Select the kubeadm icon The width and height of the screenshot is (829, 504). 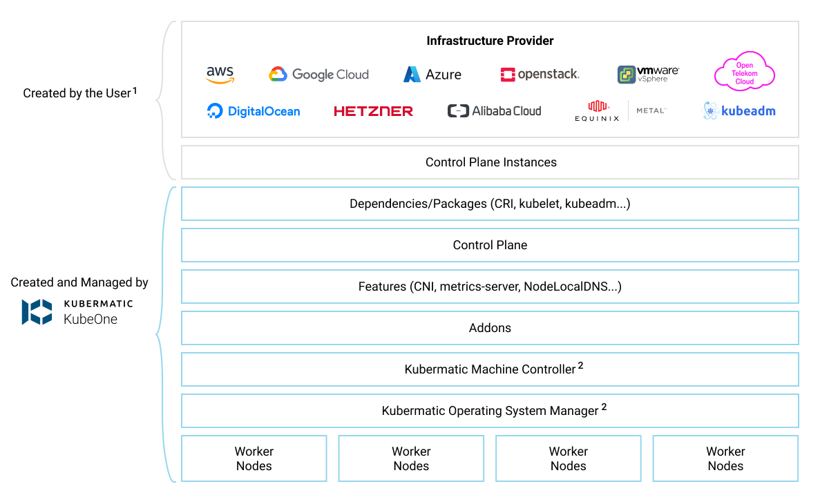click(x=739, y=110)
